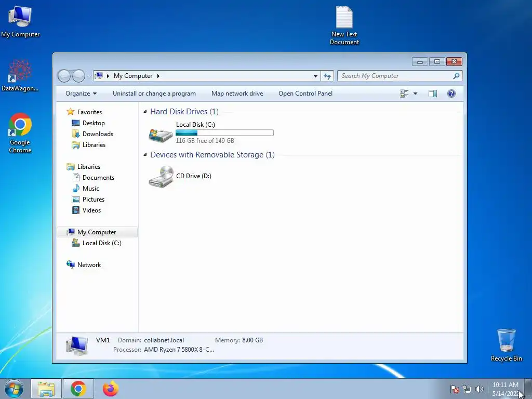Open Action Center flag tray icon
The image size is (532, 399).
click(454, 390)
